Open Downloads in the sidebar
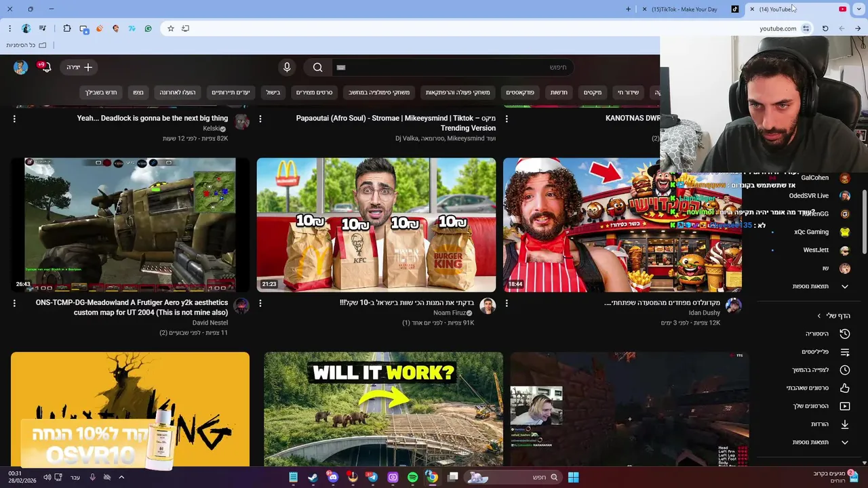 pos(830,424)
